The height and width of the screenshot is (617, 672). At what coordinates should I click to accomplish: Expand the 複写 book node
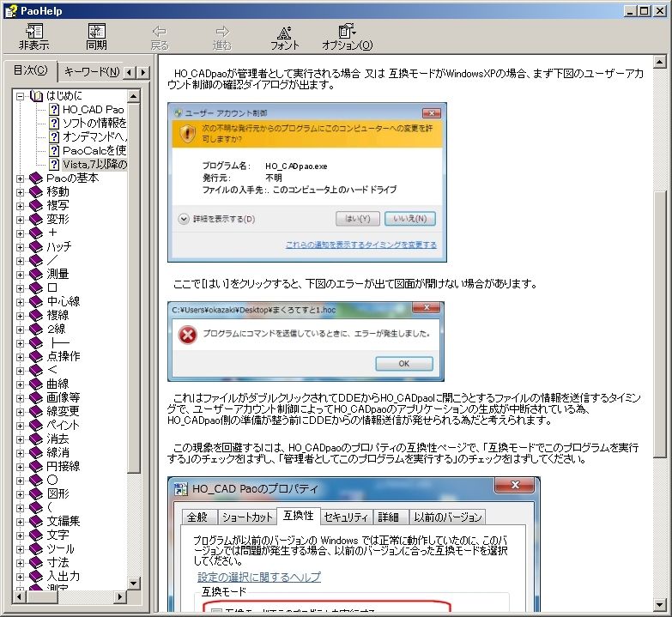point(20,206)
